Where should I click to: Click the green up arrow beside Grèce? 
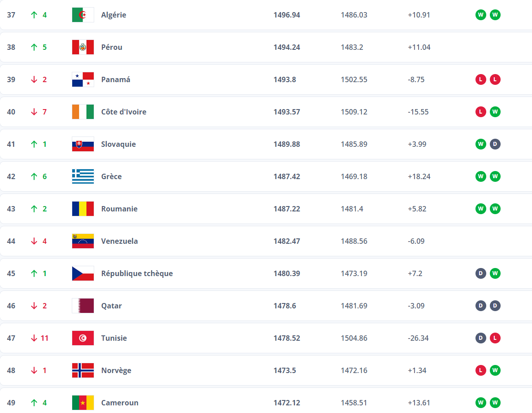tap(34, 176)
